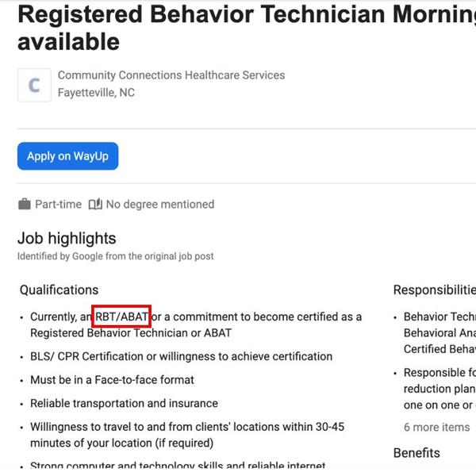476x472 pixels.
Task: Click the Identified by Google note
Action: coord(116,256)
